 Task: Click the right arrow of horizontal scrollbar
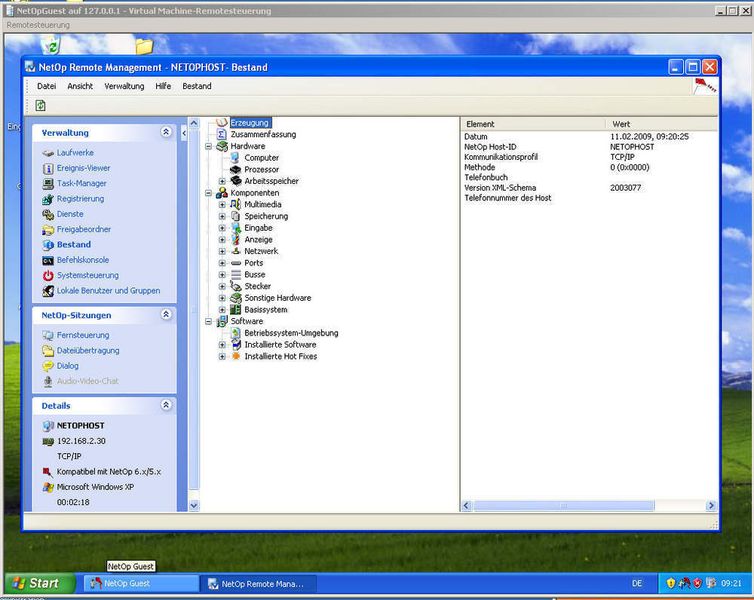pos(711,506)
